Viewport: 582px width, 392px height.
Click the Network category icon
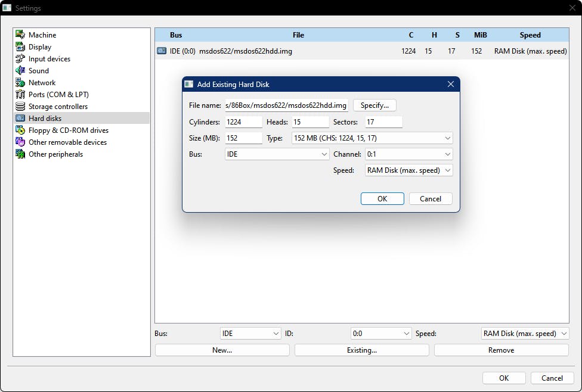pyautogui.click(x=20, y=82)
